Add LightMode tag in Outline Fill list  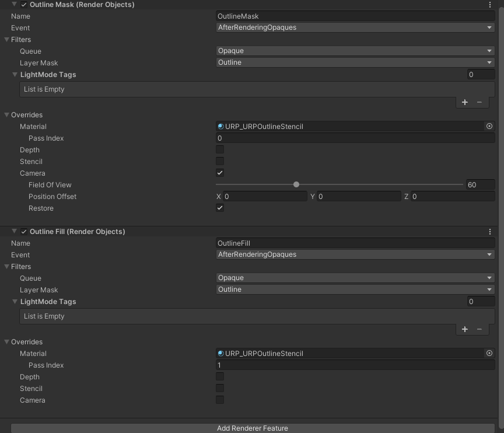(x=465, y=329)
